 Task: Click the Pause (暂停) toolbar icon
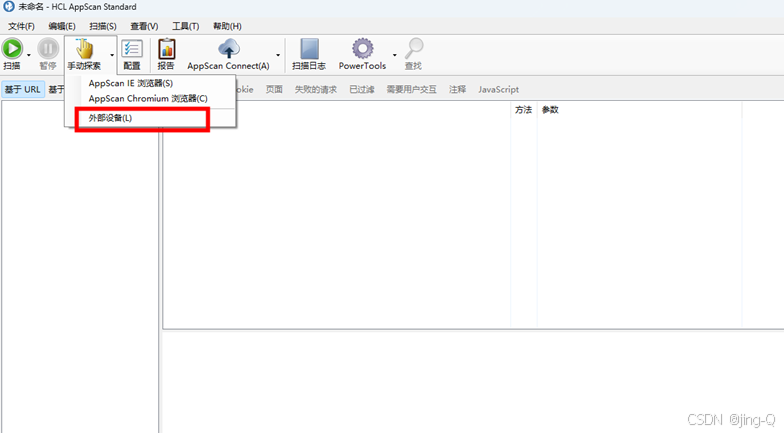point(48,49)
